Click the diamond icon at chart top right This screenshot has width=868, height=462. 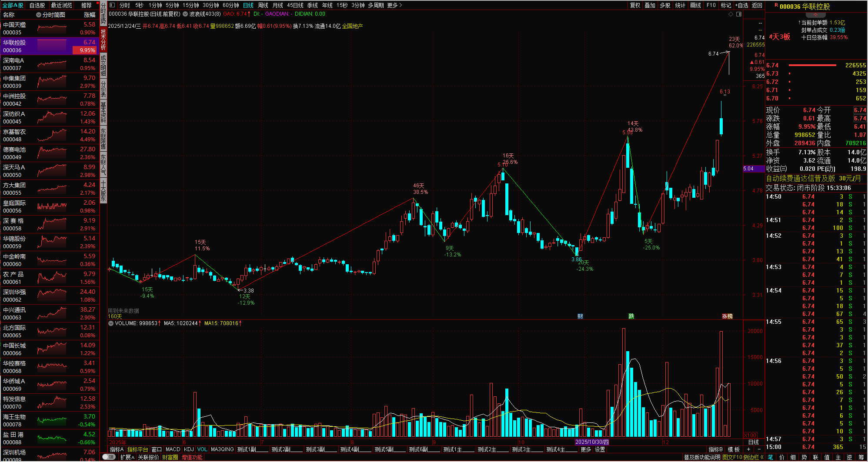731,14
